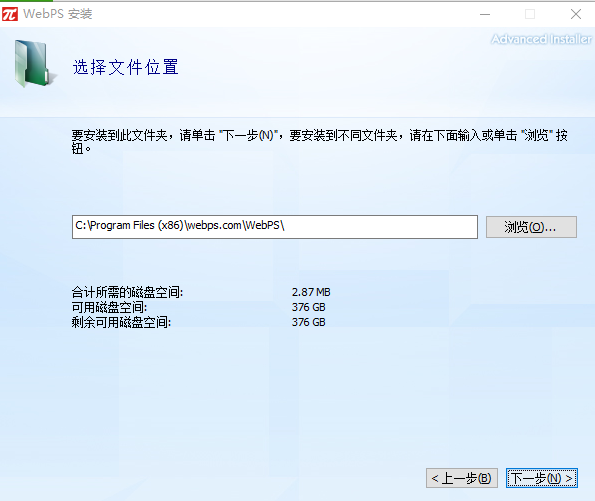Click the 376 GB value beside 可用磁盘空间
Image resolution: width=595 pixels, height=501 pixels.
(309, 307)
